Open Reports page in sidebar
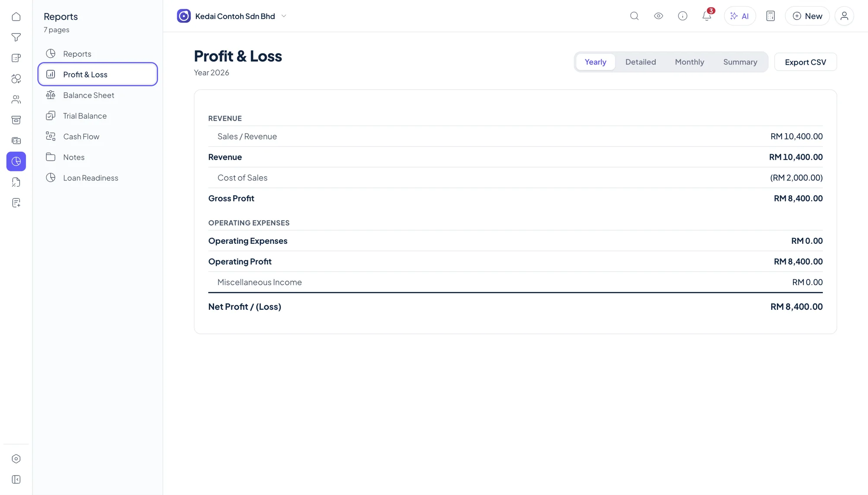Screen dimensions: 868x495 click(98, 54)
